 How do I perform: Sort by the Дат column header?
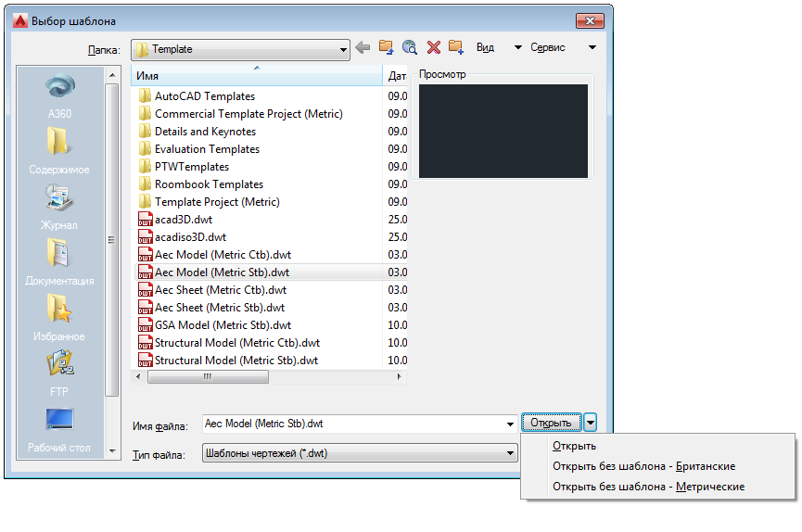tap(396, 76)
